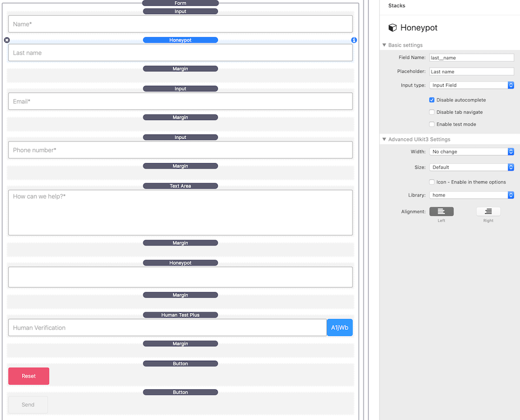Viewport: 520px width, 420px height.
Task: Open the Library dropdown showing home
Action: point(472,195)
